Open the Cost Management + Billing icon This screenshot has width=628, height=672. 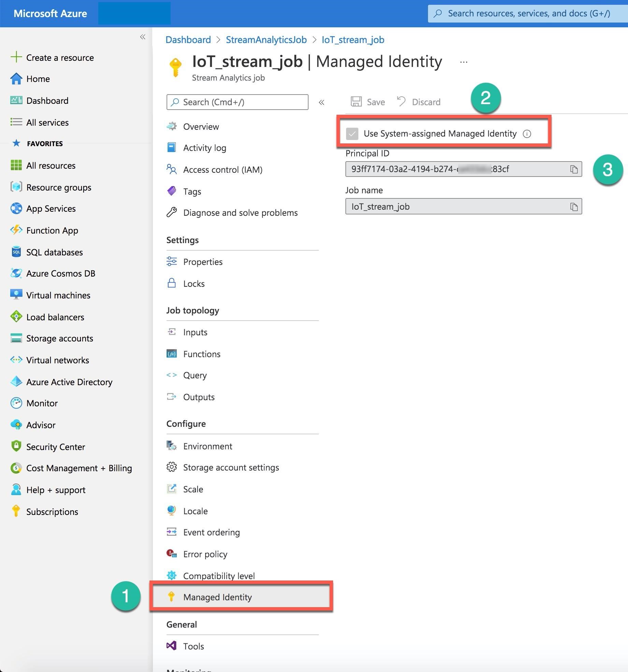16,468
